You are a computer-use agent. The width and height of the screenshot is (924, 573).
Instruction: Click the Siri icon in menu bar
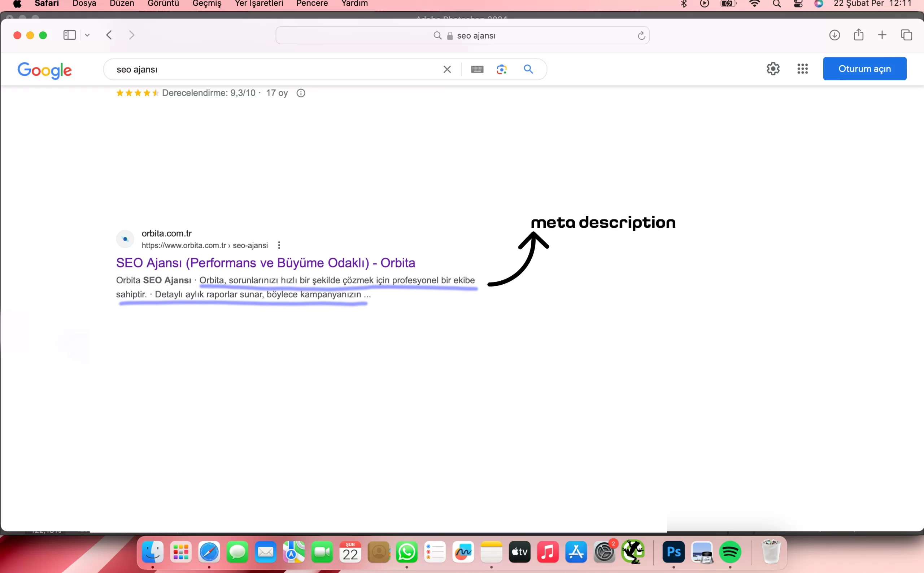(x=819, y=4)
